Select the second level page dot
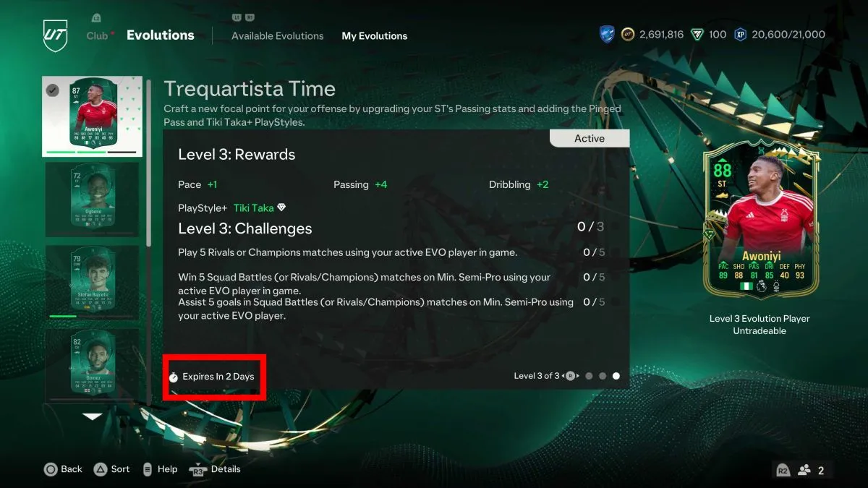The height and width of the screenshot is (488, 868). 603,376
